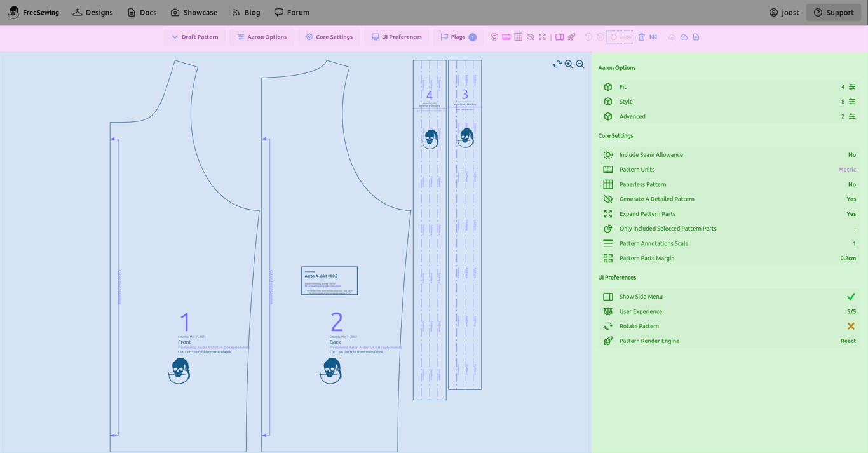Click the Aaron A-shirt title block

(330, 281)
